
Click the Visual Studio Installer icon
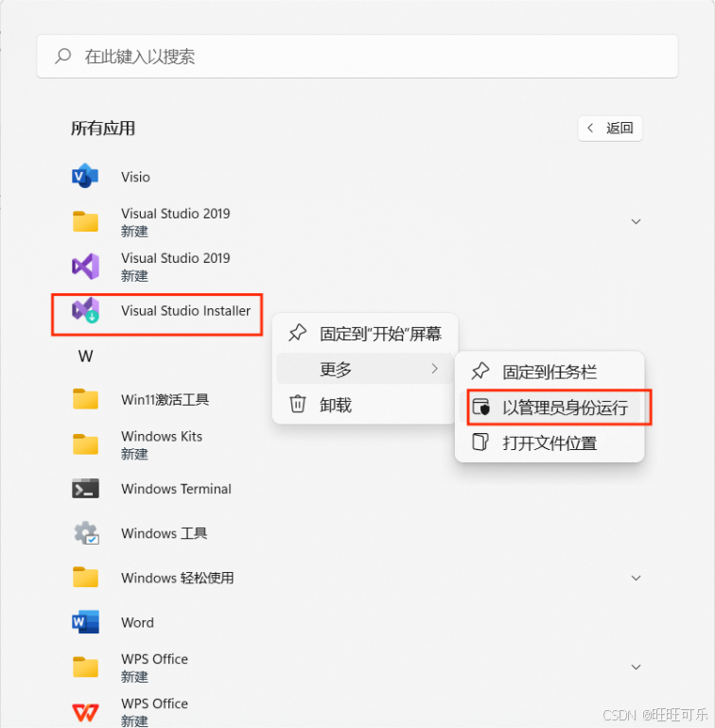[85, 310]
